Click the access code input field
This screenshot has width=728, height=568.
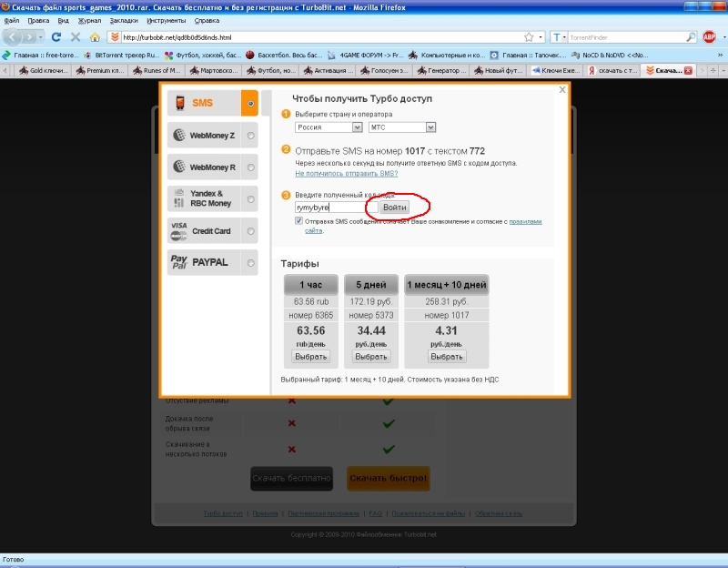click(x=336, y=208)
